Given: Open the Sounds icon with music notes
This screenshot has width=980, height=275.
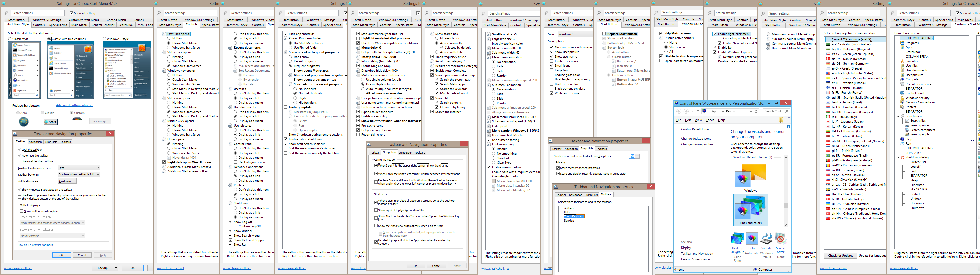Looking at the screenshot, I should [766, 239].
